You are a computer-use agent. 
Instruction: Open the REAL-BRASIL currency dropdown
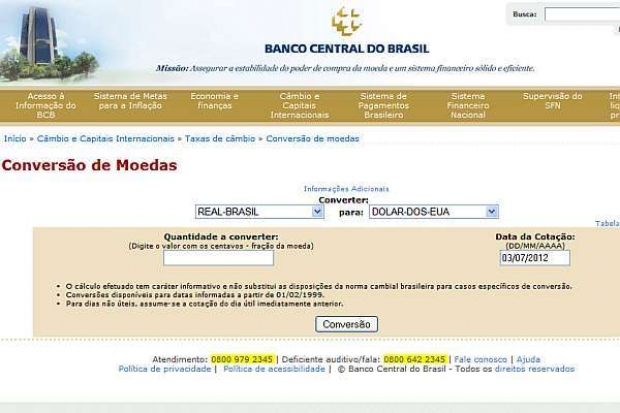point(259,212)
